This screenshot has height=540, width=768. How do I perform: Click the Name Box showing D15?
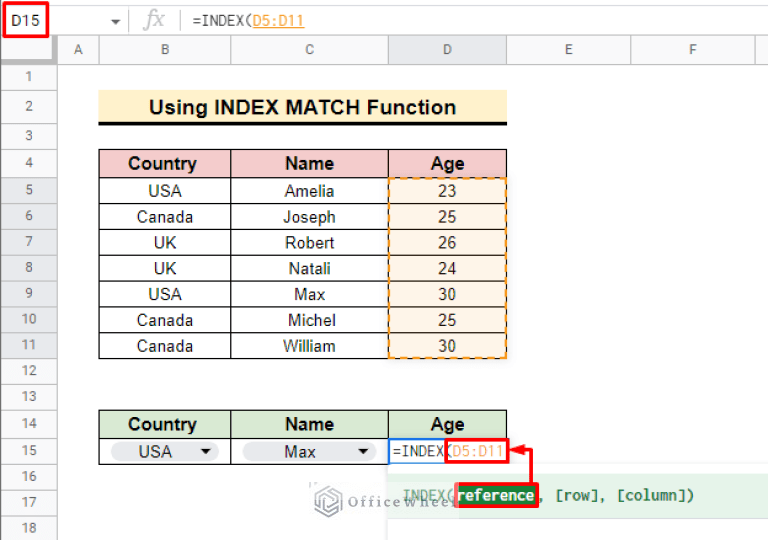25,21
